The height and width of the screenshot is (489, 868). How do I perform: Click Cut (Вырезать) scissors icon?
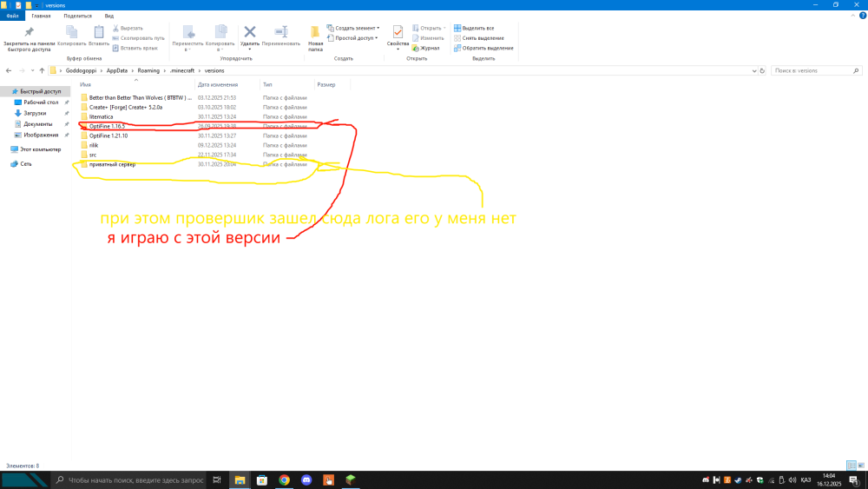[115, 28]
